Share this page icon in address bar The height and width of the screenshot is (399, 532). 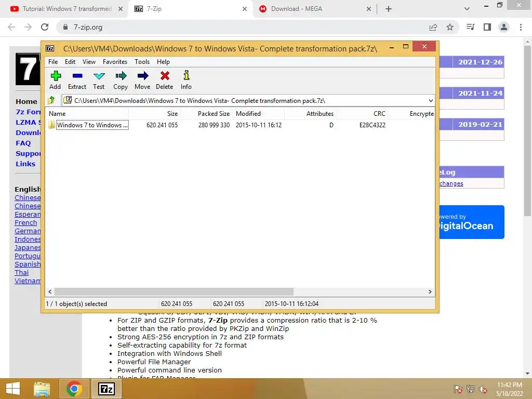pyautogui.click(x=433, y=27)
